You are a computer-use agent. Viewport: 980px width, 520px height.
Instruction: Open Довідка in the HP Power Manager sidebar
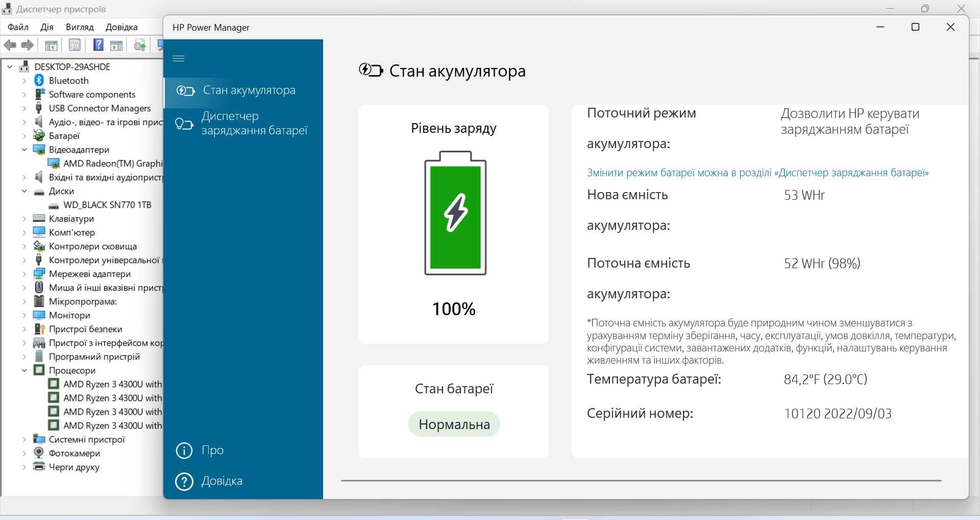[x=222, y=481]
